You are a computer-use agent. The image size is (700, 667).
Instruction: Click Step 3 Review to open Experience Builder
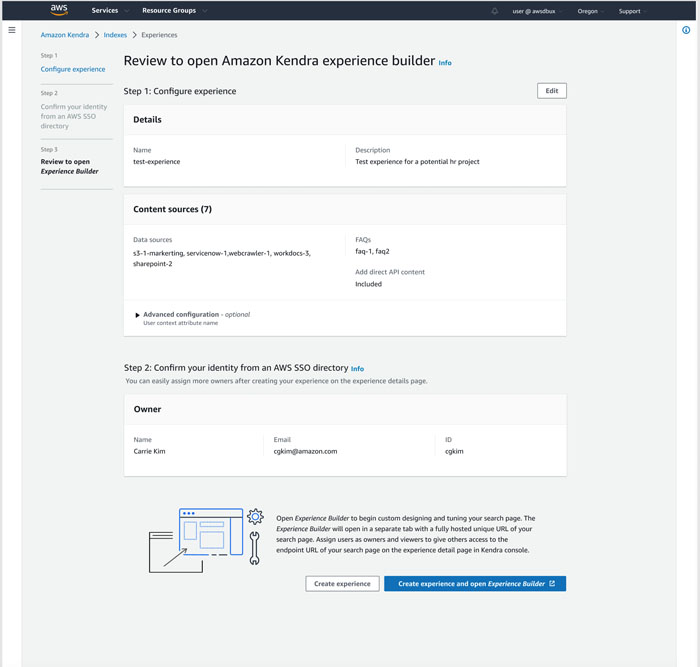pos(70,167)
